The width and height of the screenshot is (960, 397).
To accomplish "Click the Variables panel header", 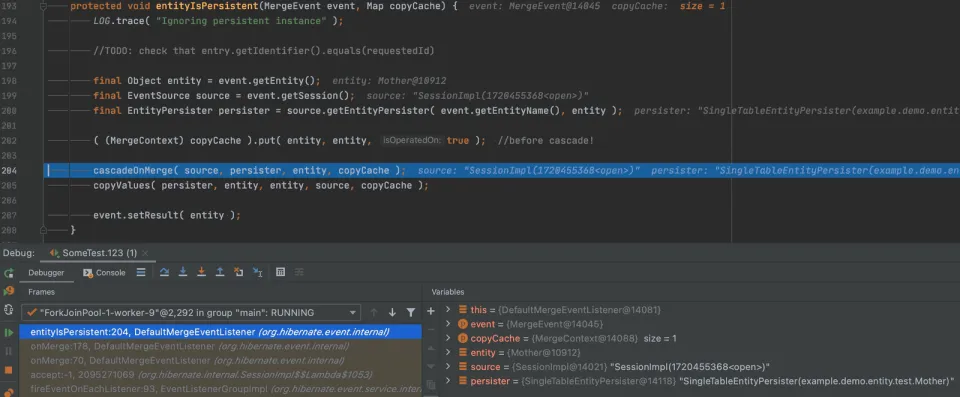I will pos(448,292).
